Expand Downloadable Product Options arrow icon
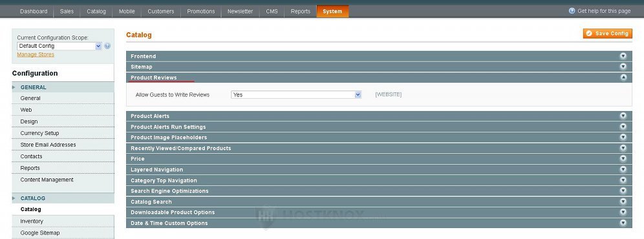This screenshot has width=644, height=239. [623, 212]
